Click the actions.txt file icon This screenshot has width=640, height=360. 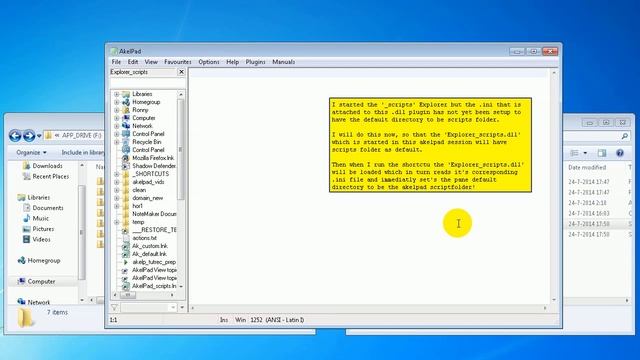126,238
